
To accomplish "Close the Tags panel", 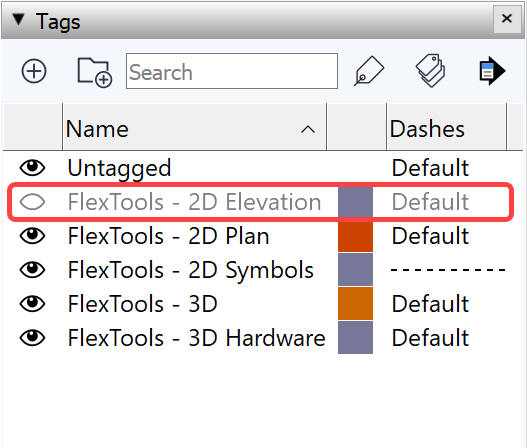I will 507,18.
